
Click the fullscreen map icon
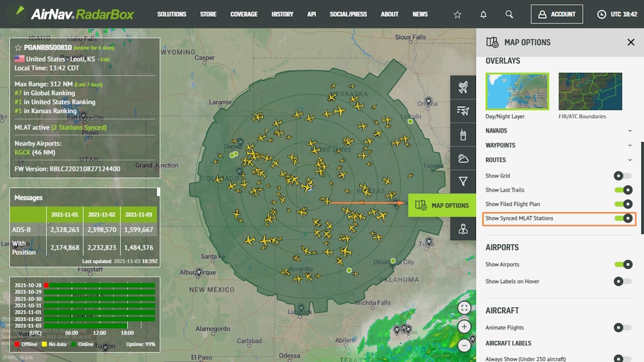click(x=464, y=308)
